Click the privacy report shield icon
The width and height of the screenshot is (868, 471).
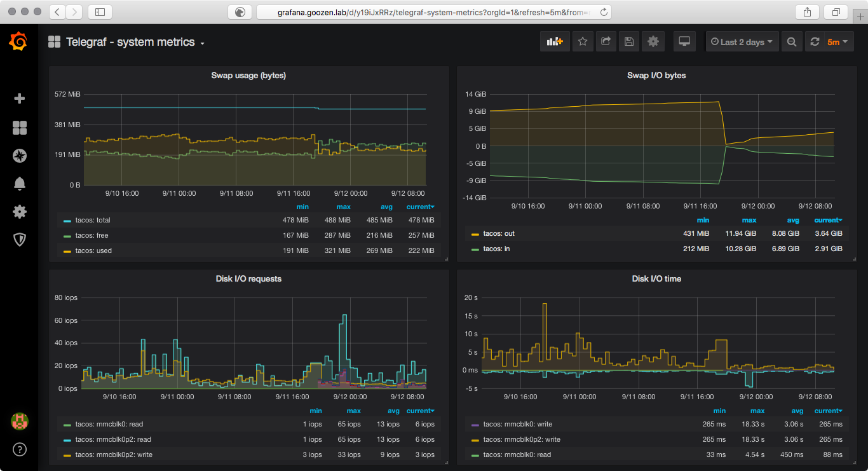pos(240,11)
